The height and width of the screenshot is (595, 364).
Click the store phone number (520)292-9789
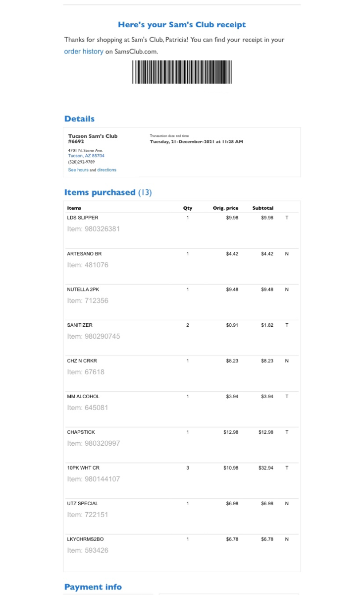(x=82, y=162)
